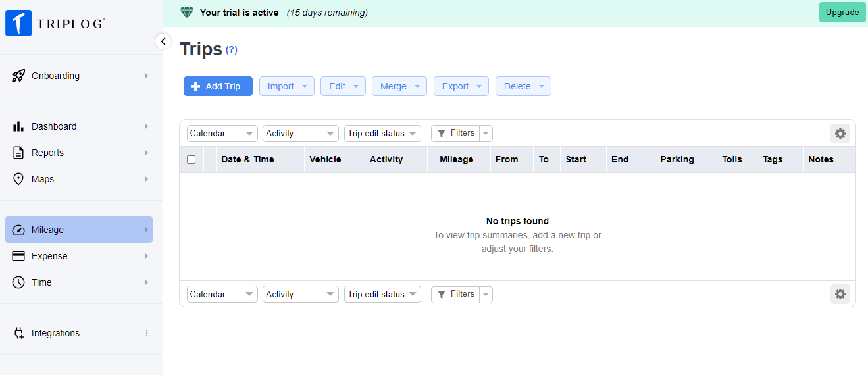This screenshot has width=868, height=375.
Task: Click the Start column header
Action: point(583,159)
